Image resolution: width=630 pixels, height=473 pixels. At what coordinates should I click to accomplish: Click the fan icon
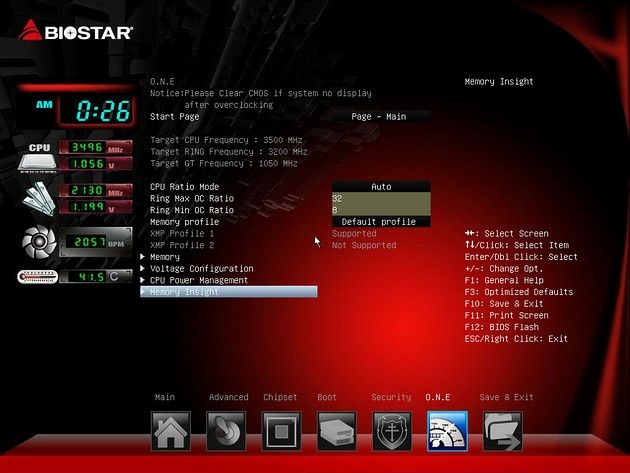click(x=39, y=242)
